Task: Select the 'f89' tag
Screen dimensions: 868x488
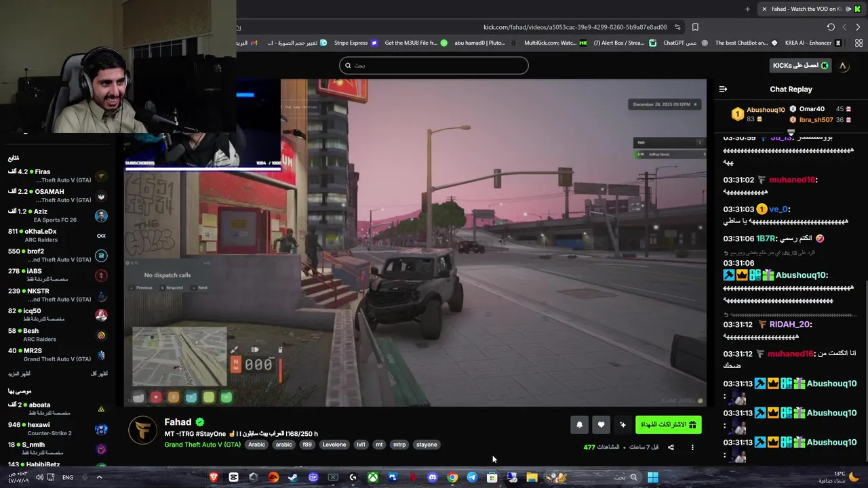Action: [x=307, y=445]
